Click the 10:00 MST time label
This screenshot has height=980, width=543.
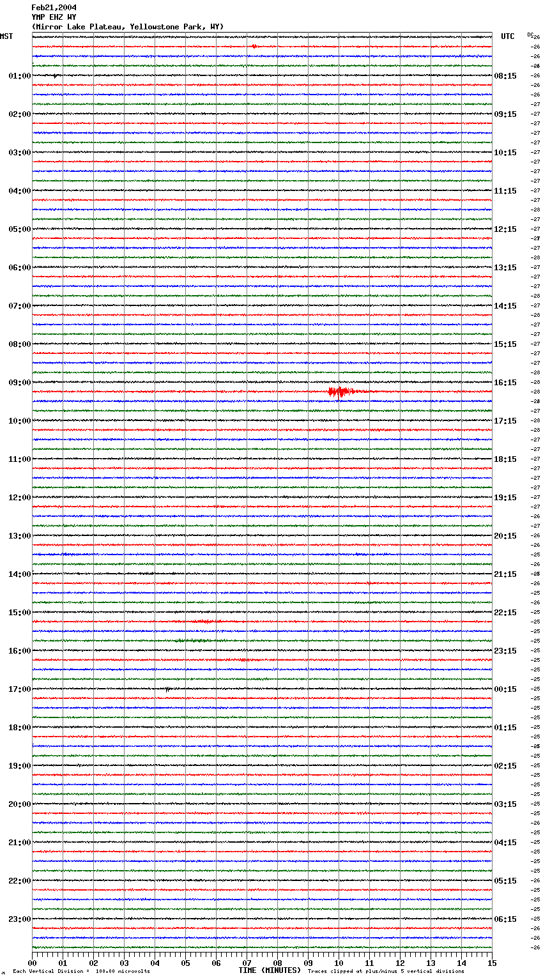pos(20,421)
